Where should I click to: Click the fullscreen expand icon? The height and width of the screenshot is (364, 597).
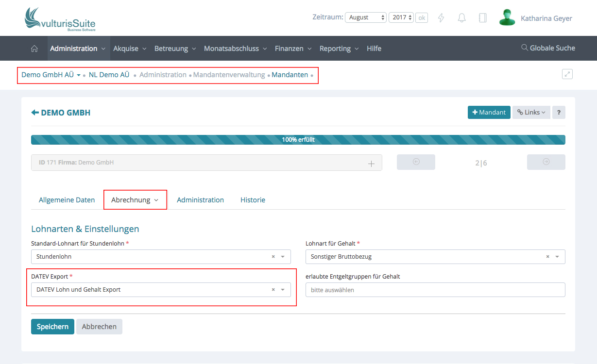pyautogui.click(x=567, y=74)
